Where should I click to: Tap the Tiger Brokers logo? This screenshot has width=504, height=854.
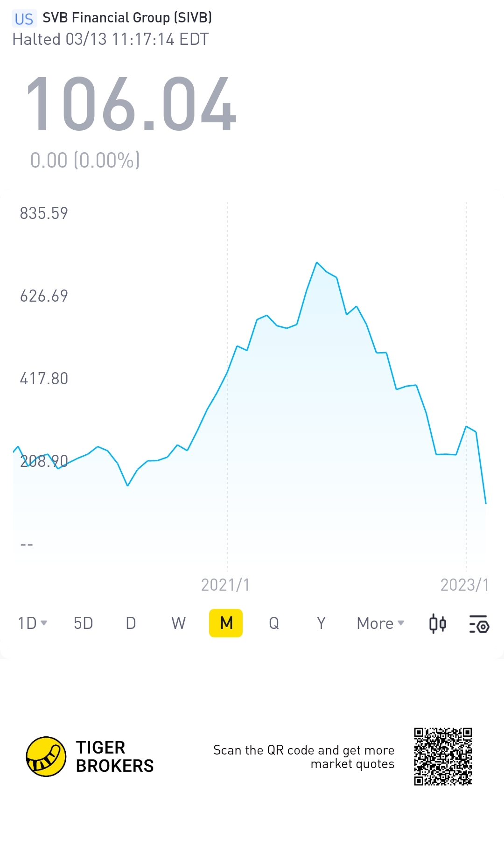(46, 756)
